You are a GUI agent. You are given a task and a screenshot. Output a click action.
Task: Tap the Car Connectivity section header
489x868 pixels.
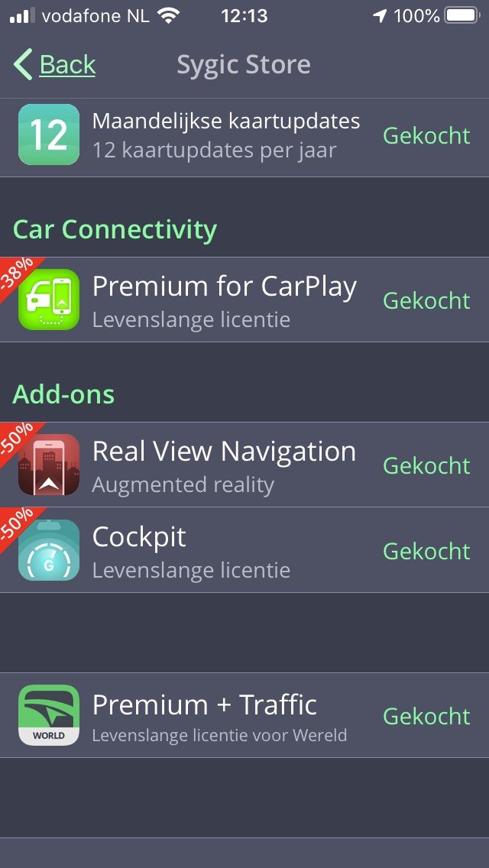[x=115, y=229]
